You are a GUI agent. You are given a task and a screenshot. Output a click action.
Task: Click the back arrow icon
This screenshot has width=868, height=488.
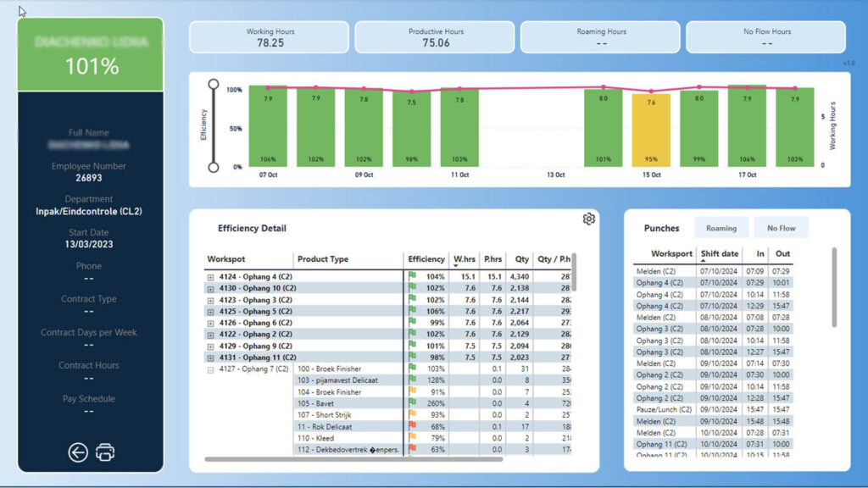tap(78, 452)
